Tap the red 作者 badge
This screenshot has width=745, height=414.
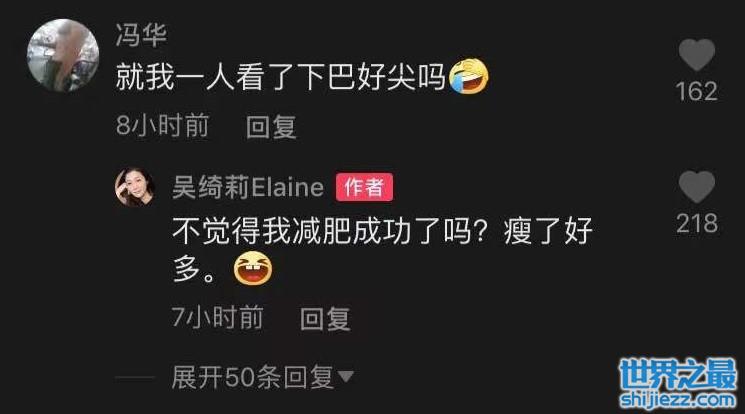click(x=364, y=187)
